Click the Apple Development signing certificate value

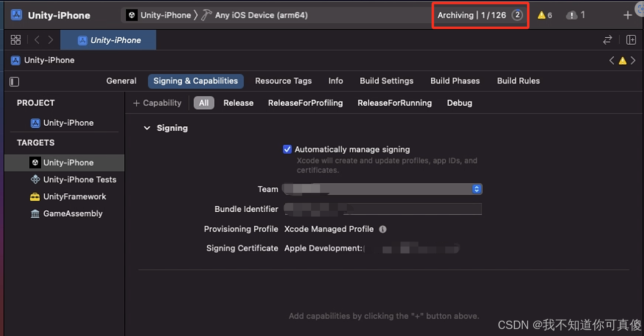(372, 248)
